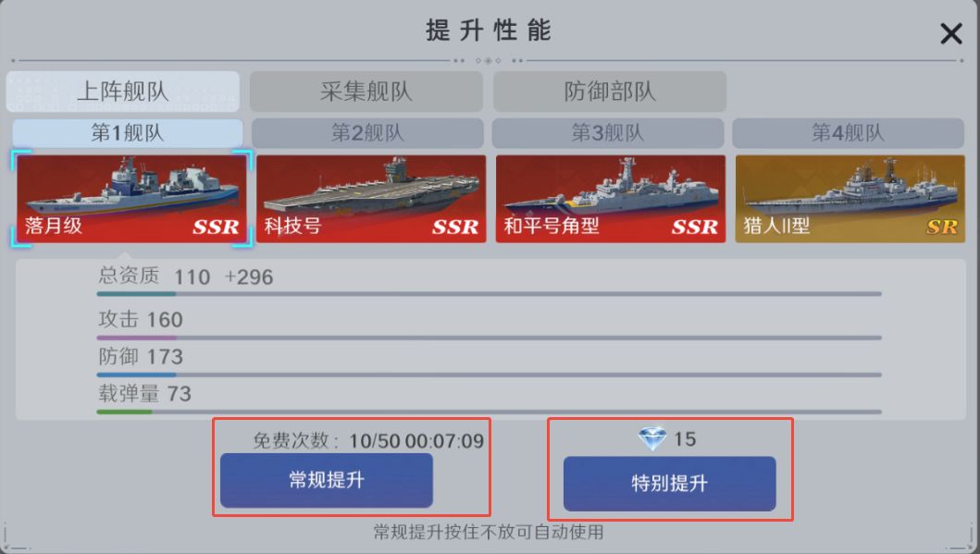This screenshot has height=554, width=980.
Task: Choose the 和平号角型 ship card
Action: (611, 199)
